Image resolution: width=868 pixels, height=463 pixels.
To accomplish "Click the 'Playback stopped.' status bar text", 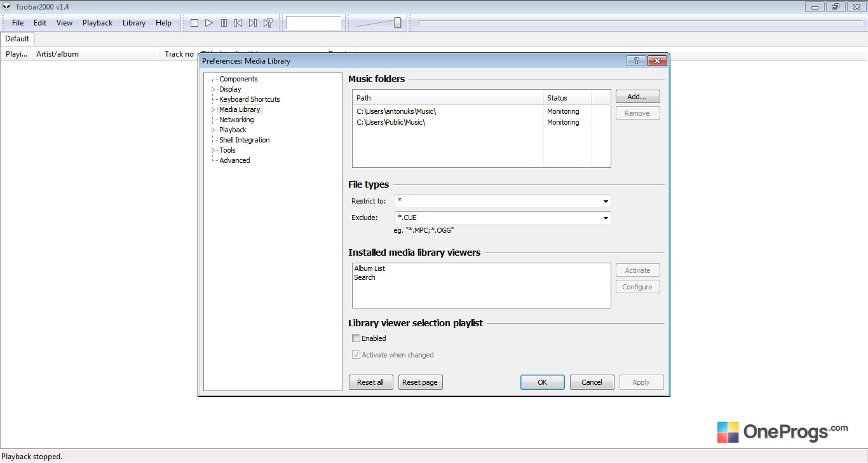I will point(32,457).
